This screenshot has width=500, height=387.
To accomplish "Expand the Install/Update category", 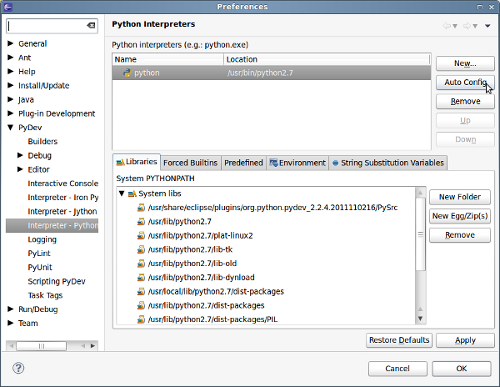I will click(11, 85).
